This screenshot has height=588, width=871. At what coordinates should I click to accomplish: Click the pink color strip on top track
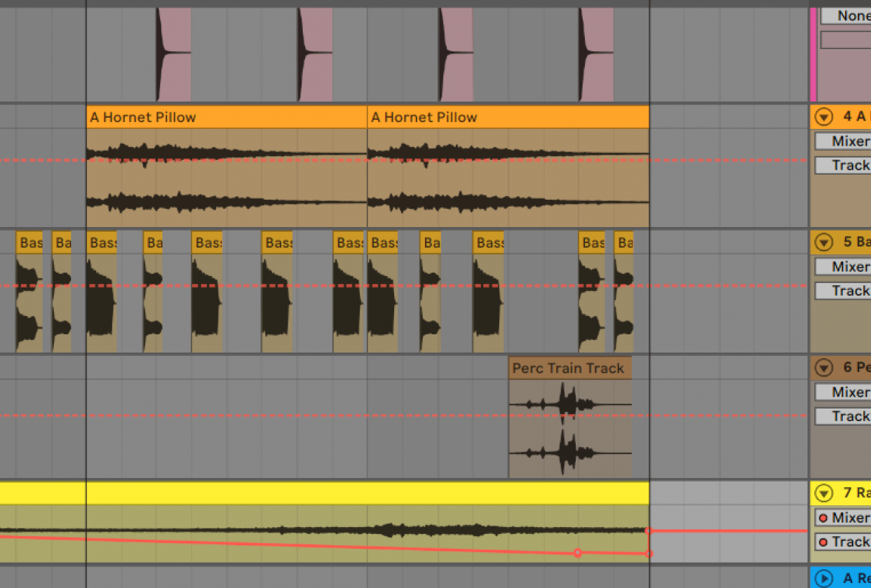[813, 55]
